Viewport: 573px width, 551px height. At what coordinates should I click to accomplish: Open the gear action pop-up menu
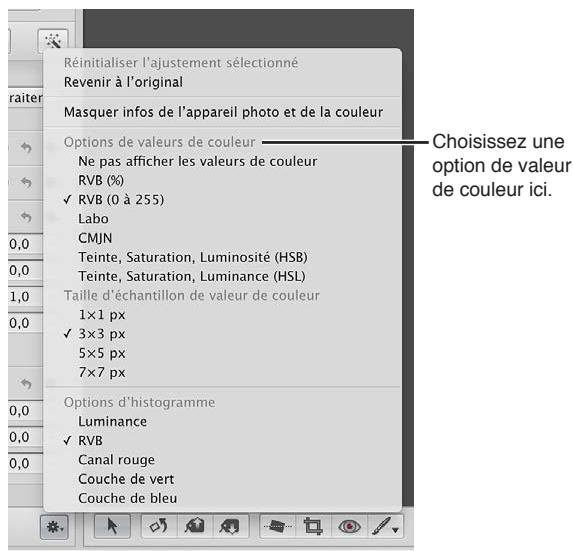pyautogui.click(x=54, y=527)
